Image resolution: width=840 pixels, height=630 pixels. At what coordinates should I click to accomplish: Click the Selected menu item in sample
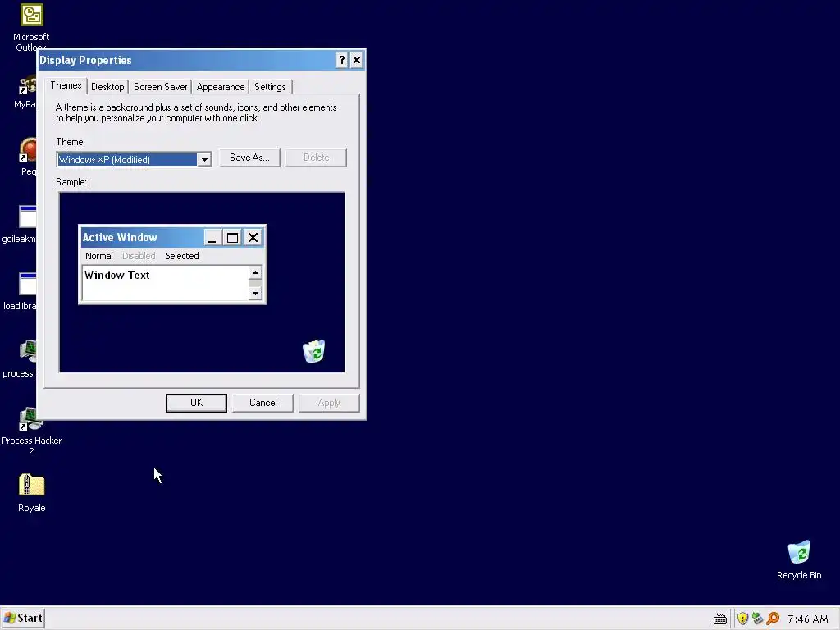click(x=182, y=256)
